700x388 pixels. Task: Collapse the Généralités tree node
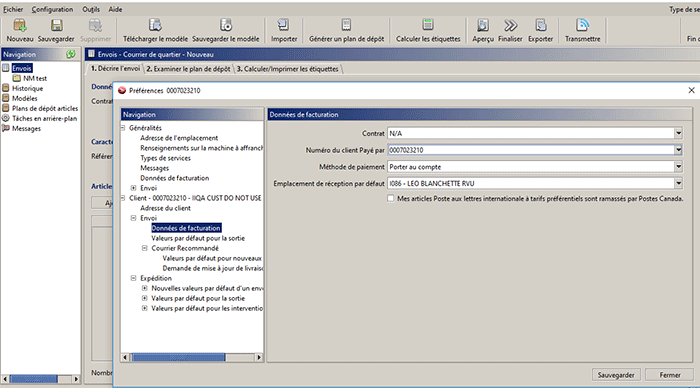pos(123,128)
